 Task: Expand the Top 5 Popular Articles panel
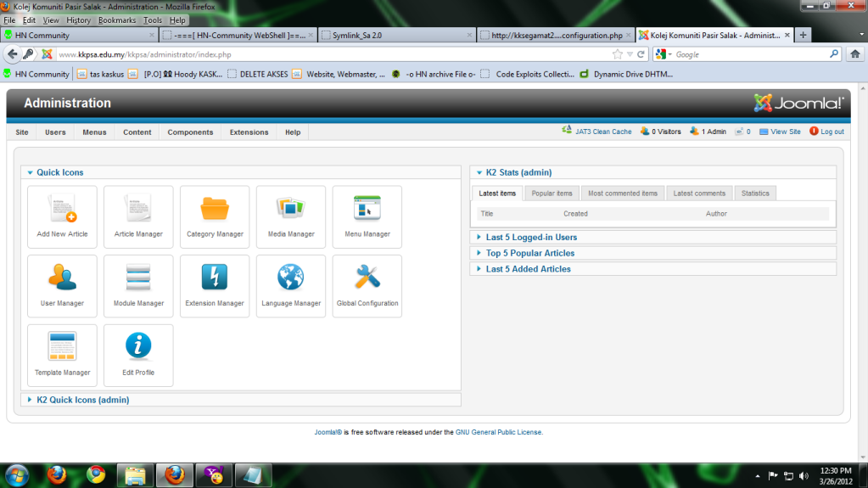click(529, 253)
